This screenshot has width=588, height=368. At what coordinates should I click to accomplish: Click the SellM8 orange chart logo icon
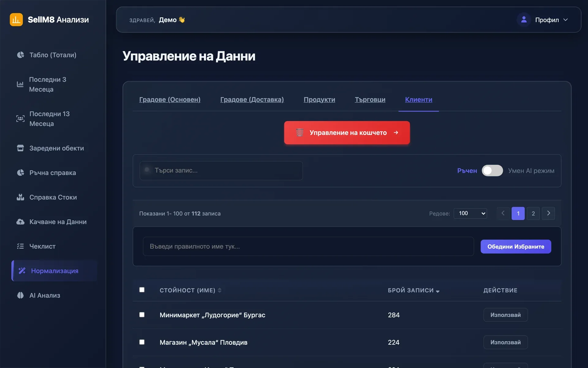[16, 20]
